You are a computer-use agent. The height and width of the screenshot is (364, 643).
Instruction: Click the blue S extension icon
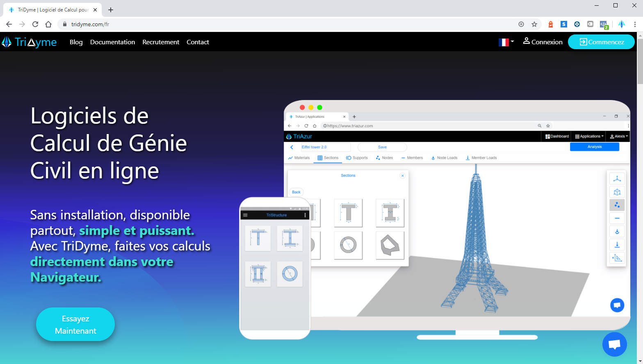[x=564, y=24]
